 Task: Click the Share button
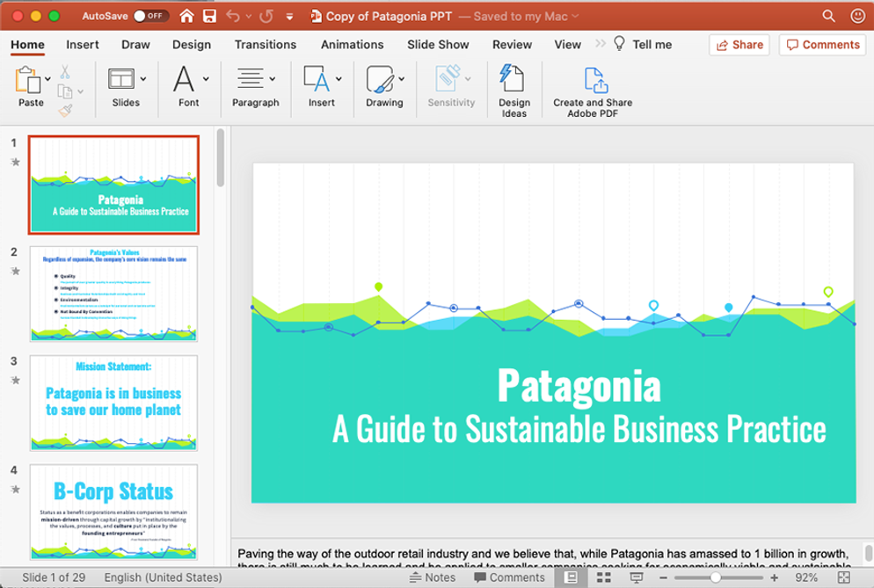point(739,45)
